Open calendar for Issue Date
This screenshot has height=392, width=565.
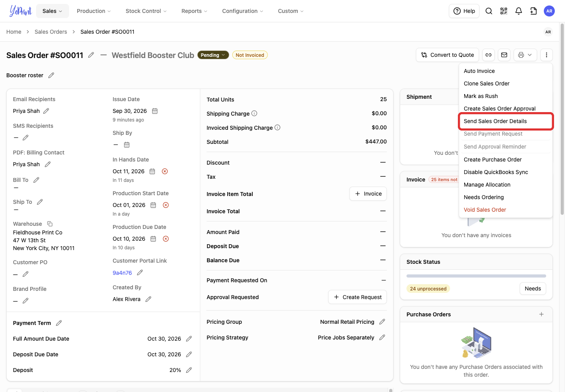tap(155, 111)
